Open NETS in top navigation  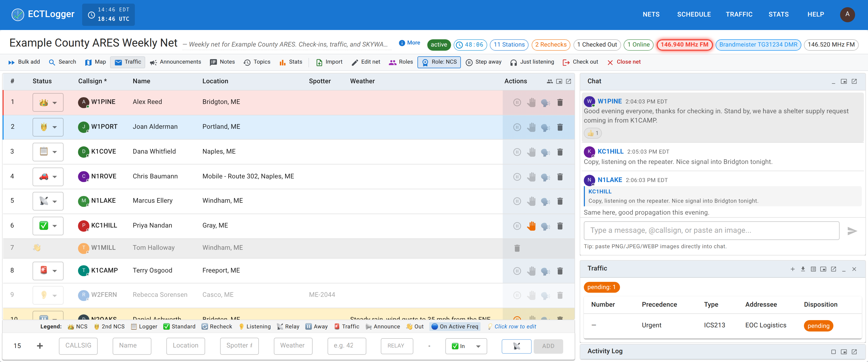(651, 14)
